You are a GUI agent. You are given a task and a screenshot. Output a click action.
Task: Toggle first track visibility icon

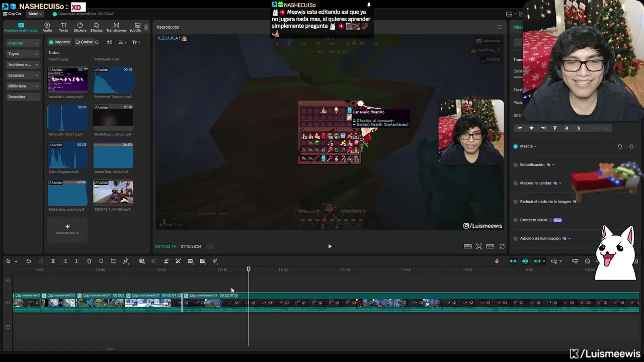point(8,281)
